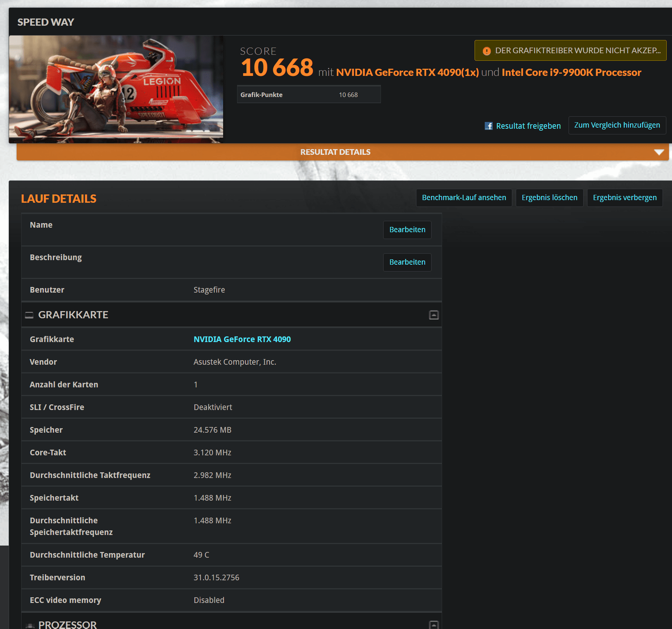Click the GRAFIKKARTE section header
The image size is (672, 629).
click(231, 315)
